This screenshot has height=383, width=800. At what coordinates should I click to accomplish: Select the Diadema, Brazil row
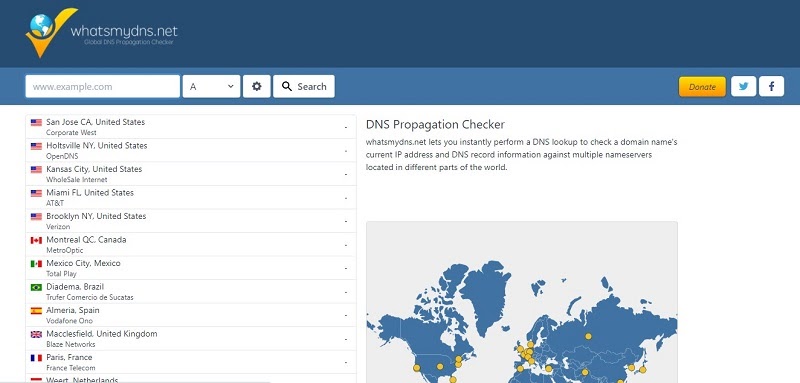[x=191, y=291]
